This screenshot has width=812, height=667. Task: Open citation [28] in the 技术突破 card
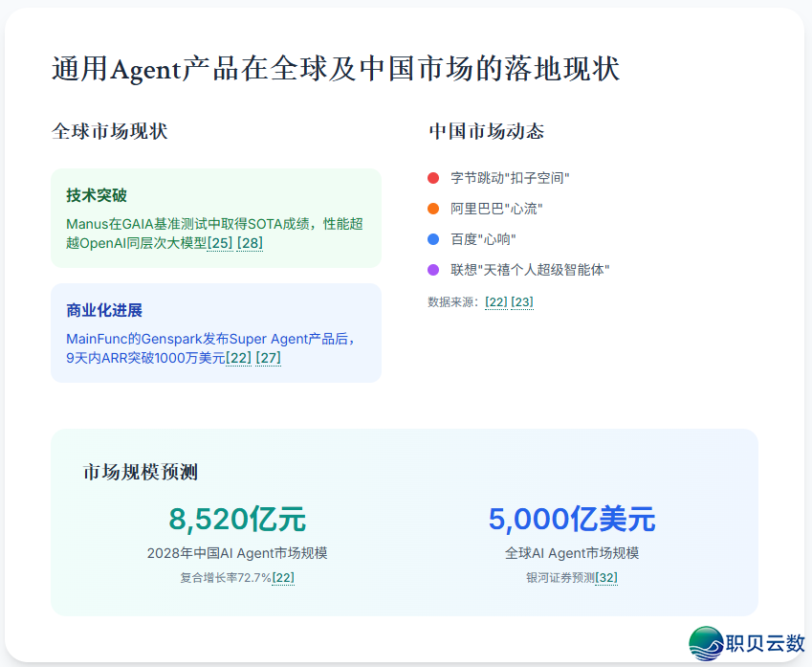coord(250,243)
